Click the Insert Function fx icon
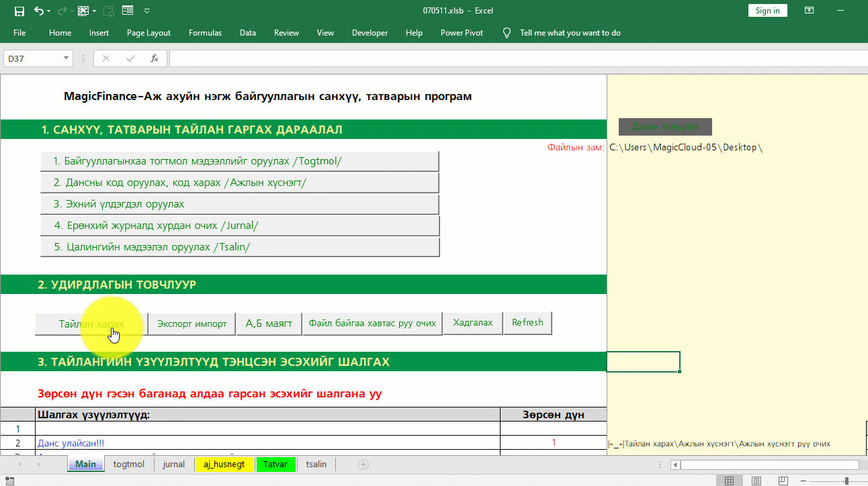The height and width of the screenshot is (486, 868). (x=154, y=58)
